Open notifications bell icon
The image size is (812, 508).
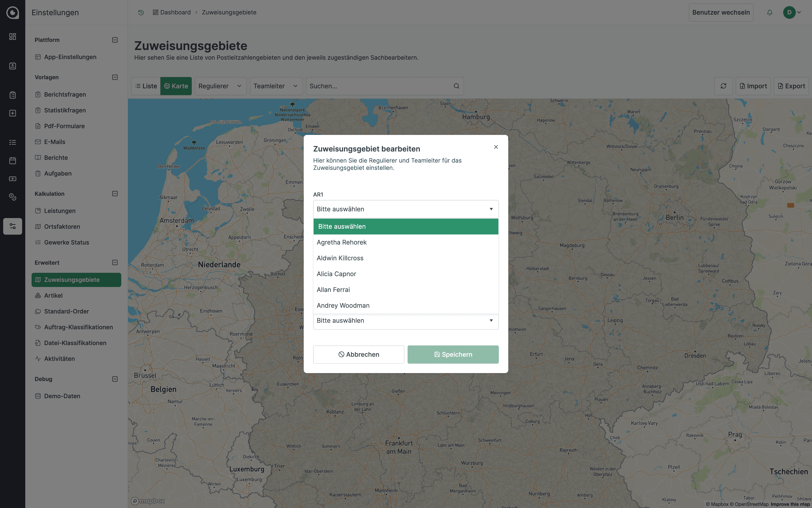(x=770, y=12)
